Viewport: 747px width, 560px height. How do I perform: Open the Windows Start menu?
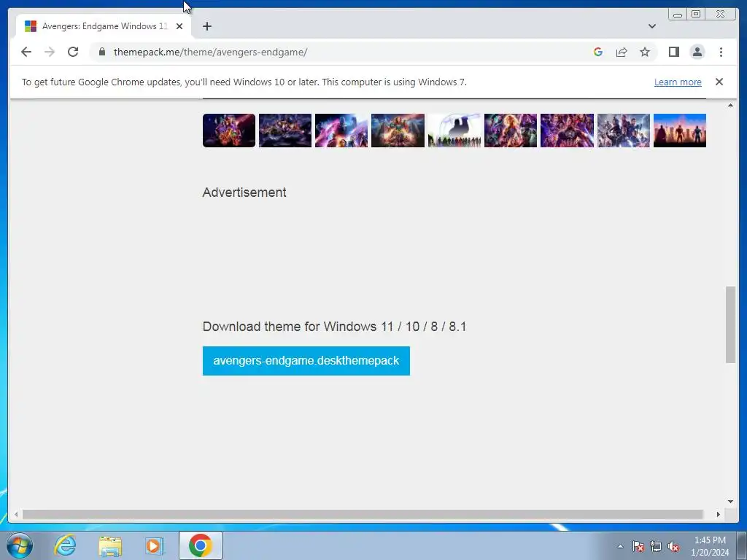(x=20, y=545)
